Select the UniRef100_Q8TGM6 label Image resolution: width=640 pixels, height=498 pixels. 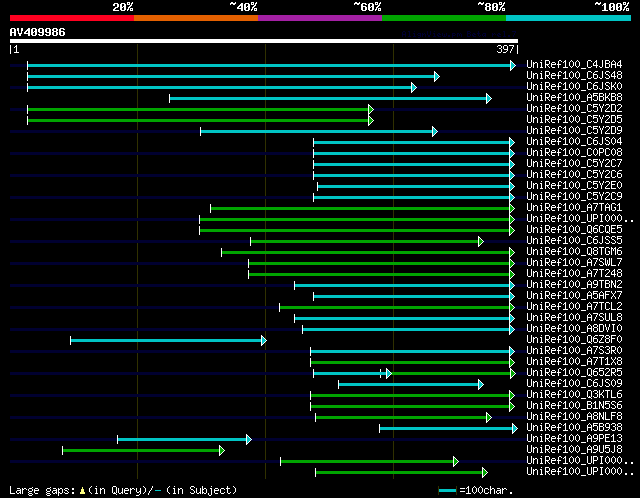[574, 252]
